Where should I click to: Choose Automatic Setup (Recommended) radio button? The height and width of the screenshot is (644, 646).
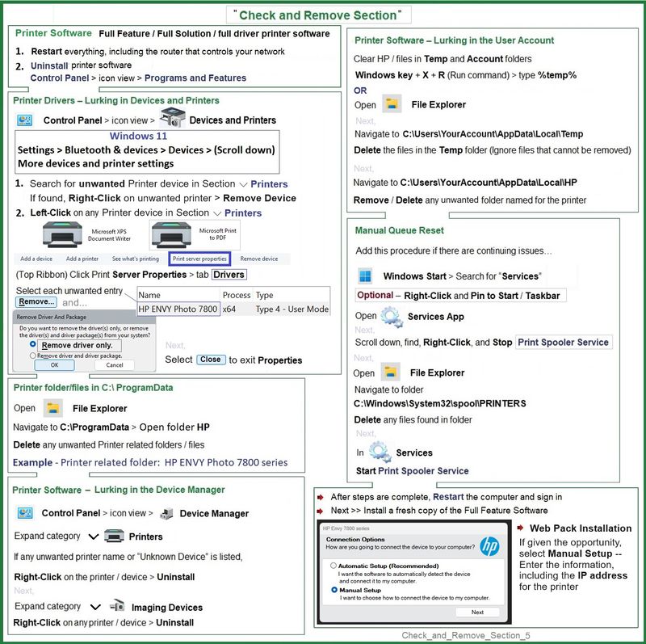pos(333,566)
